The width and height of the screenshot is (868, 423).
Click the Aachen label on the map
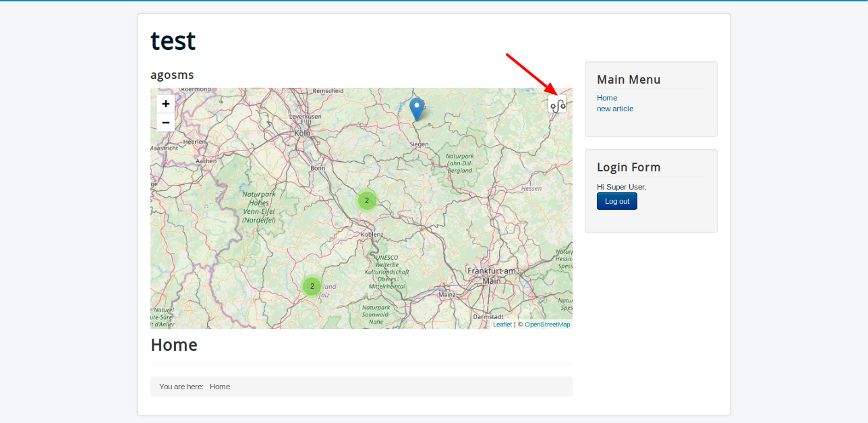click(x=206, y=161)
